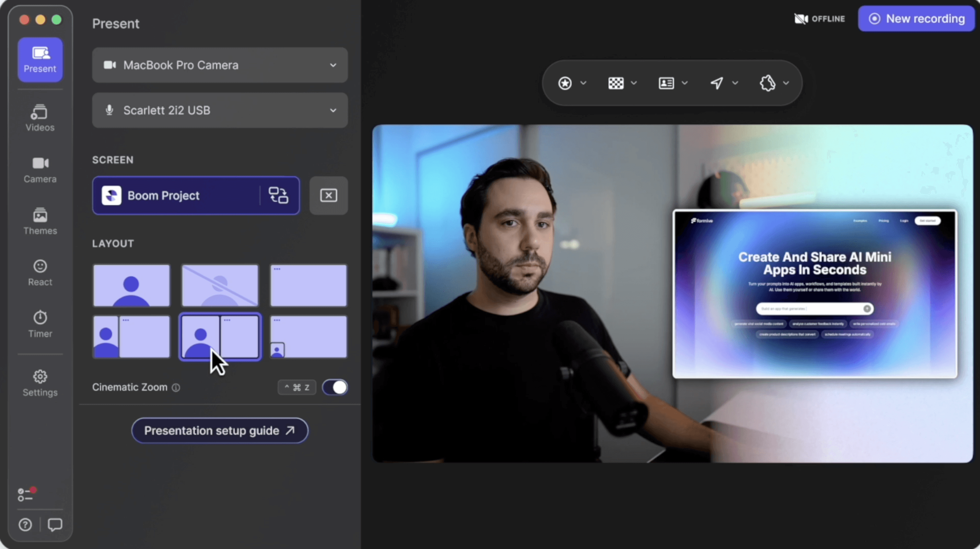Select the camera-only layout thumbnail
The width and height of the screenshot is (980, 549).
tap(131, 285)
